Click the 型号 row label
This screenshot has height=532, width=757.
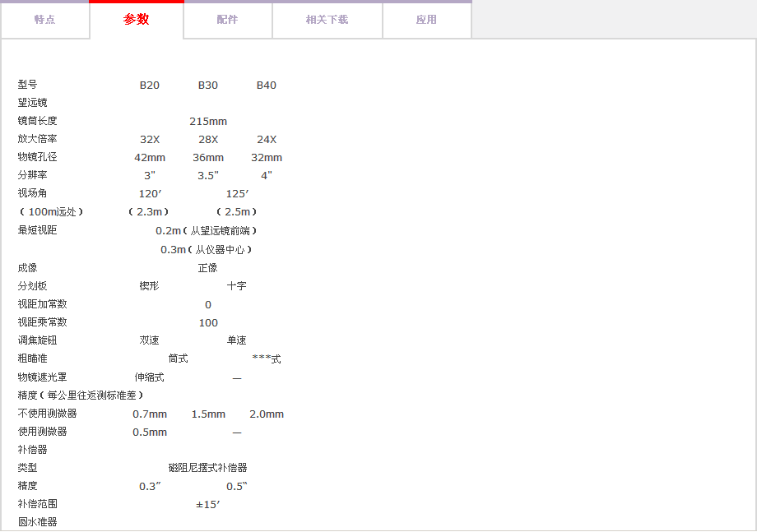(28, 86)
